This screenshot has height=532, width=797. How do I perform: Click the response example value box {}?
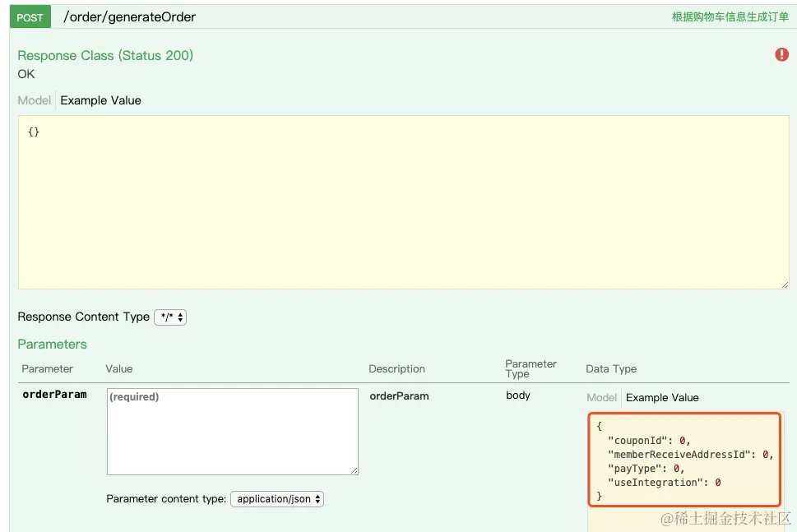click(404, 202)
